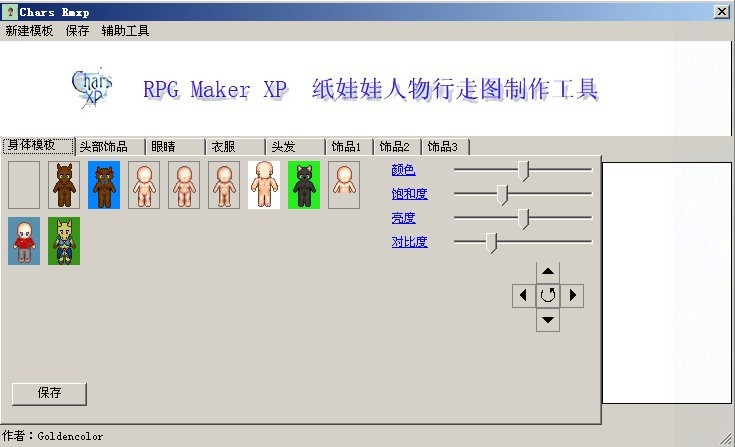Click the white character preview pane
The image size is (735, 447).
click(667, 283)
